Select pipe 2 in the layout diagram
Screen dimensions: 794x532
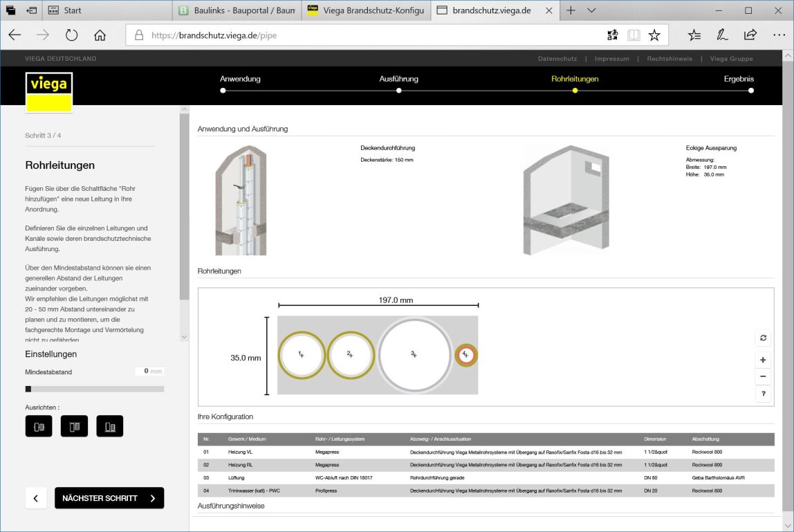click(351, 355)
